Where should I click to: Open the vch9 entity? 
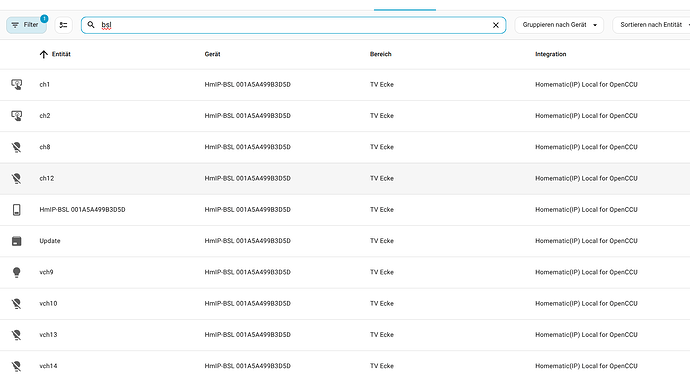(x=46, y=272)
